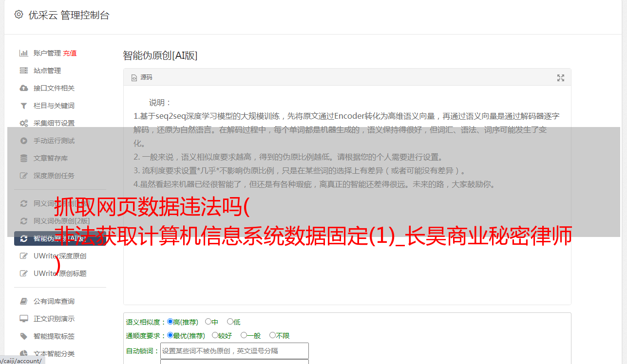Click the 充值 recharge link

point(70,53)
